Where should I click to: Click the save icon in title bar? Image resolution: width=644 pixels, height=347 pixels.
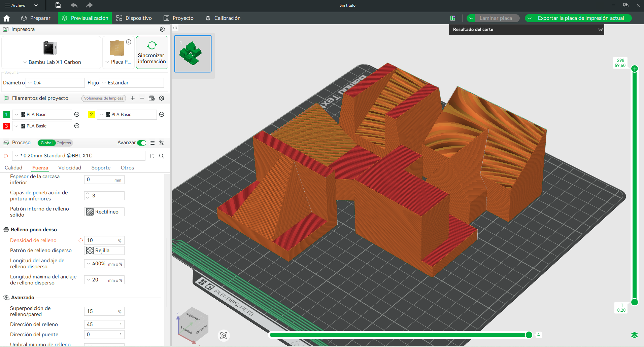tap(58, 5)
